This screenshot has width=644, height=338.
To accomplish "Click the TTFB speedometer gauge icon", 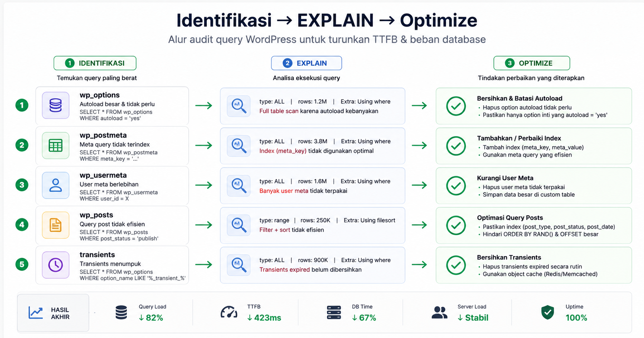I will coord(229,312).
